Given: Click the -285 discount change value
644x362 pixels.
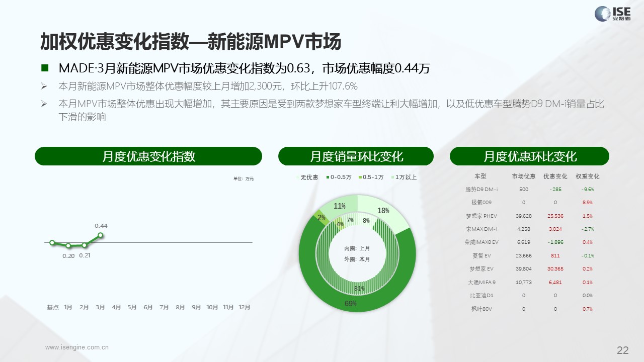Looking at the screenshot, I should (x=555, y=190).
